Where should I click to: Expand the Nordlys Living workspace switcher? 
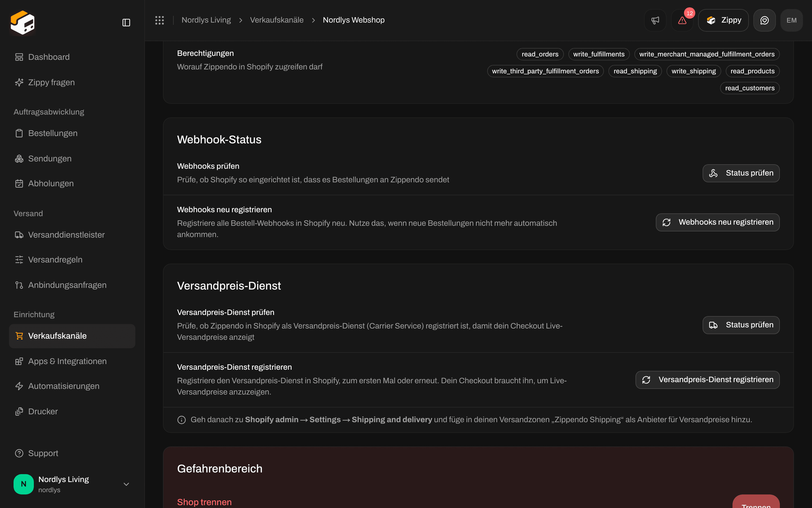pos(72,484)
